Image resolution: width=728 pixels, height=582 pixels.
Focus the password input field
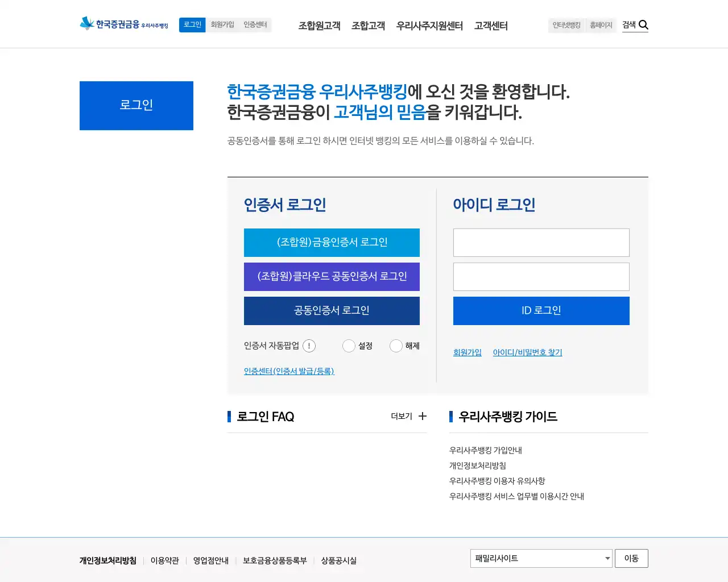pos(541,277)
